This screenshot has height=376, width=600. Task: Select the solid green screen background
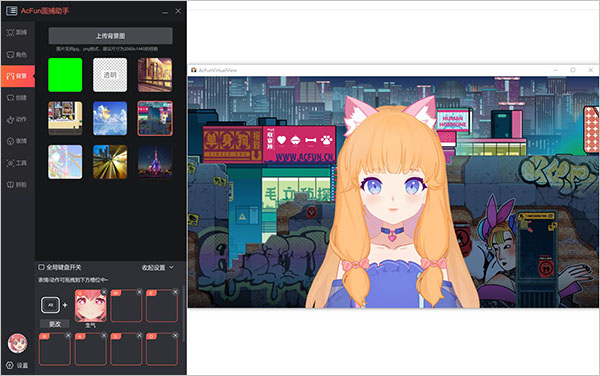(65, 75)
